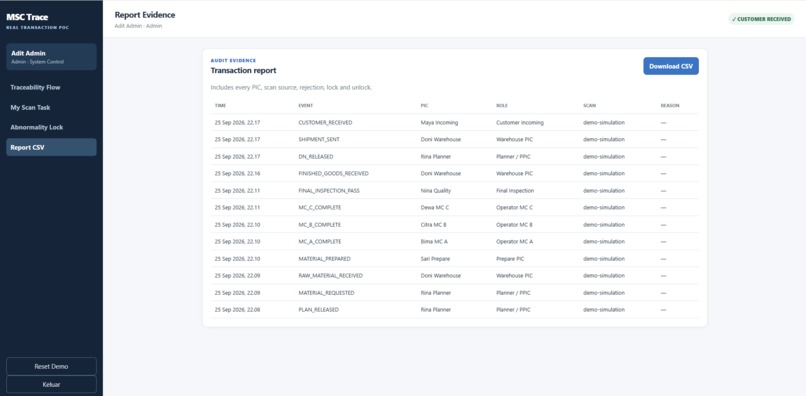Click the Operator MC B role cell
The height and width of the screenshot is (396, 806).
(x=514, y=225)
